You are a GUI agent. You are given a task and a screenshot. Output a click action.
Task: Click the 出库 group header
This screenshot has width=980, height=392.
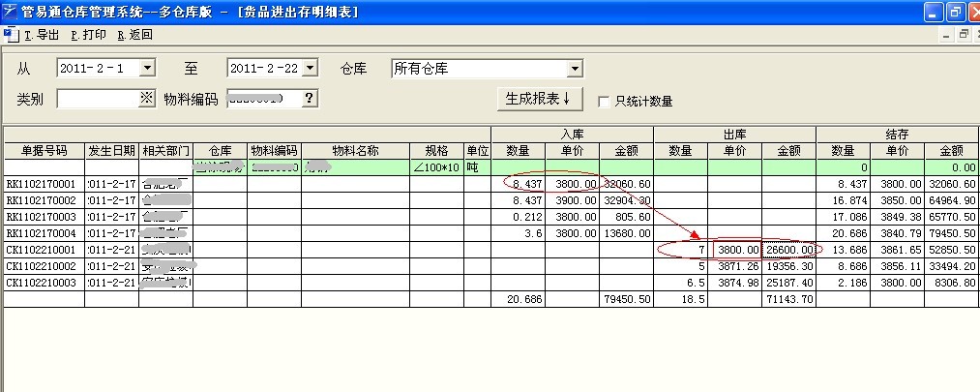click(734, 135)
